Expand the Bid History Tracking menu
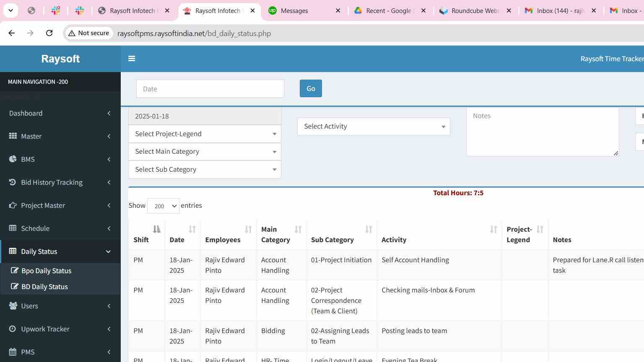The height and width of the screenshot is (362, 644). coord(60,182)
